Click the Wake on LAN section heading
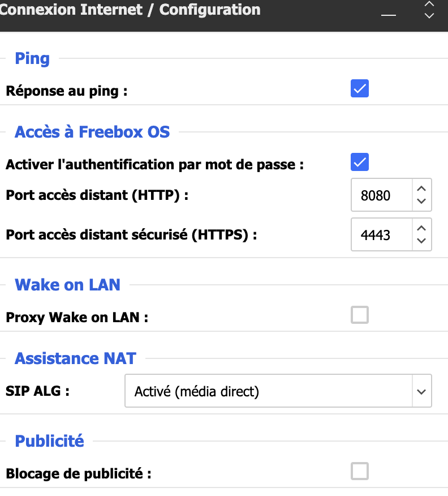 coord(67,284)
